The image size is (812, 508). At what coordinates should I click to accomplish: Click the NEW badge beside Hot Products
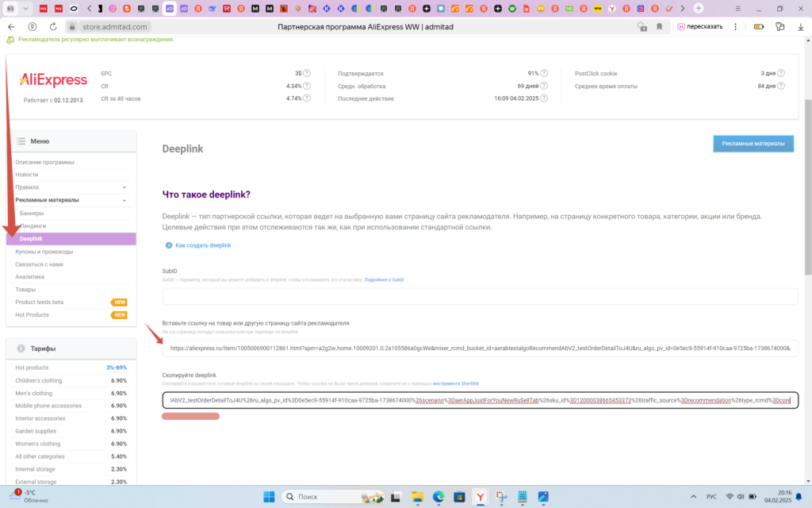pos(119,314)
